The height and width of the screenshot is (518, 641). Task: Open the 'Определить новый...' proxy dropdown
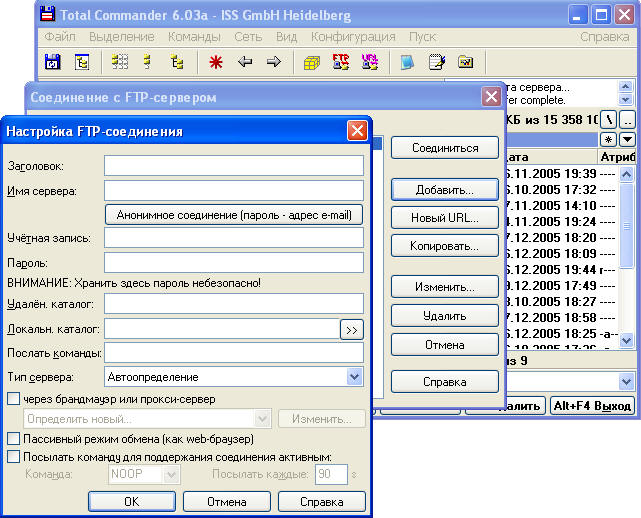tap(262, 419)
